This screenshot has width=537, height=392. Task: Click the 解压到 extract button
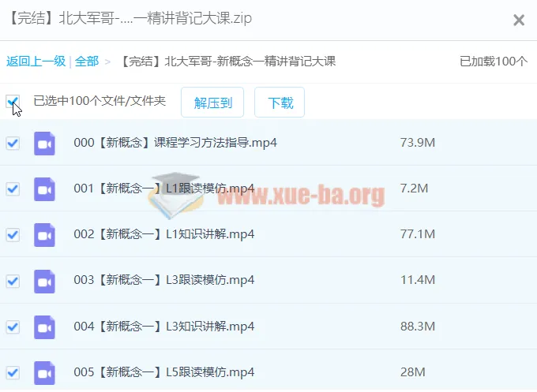pos(212,103)
